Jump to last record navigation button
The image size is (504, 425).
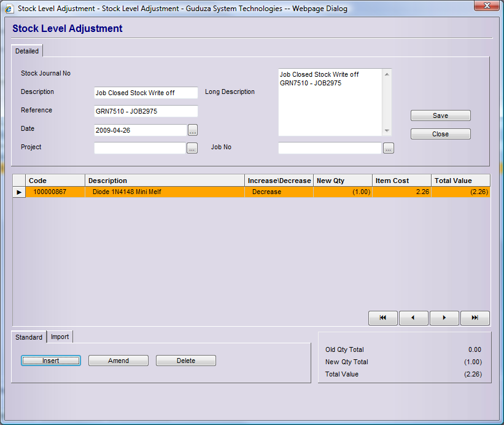pos(475,318)
